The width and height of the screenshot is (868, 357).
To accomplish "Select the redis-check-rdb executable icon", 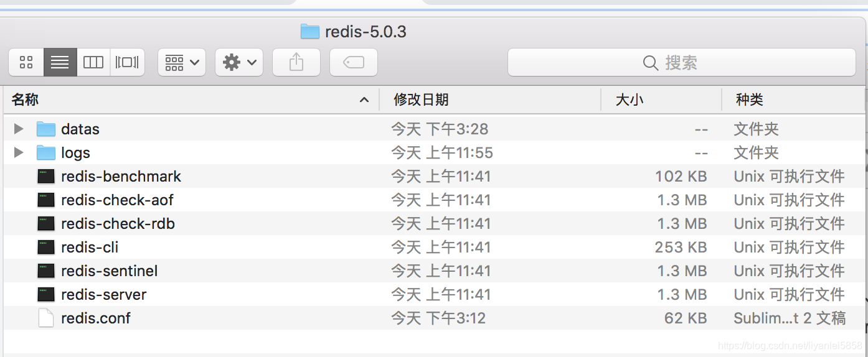I will pyautogui.click(x=46, y=223).
